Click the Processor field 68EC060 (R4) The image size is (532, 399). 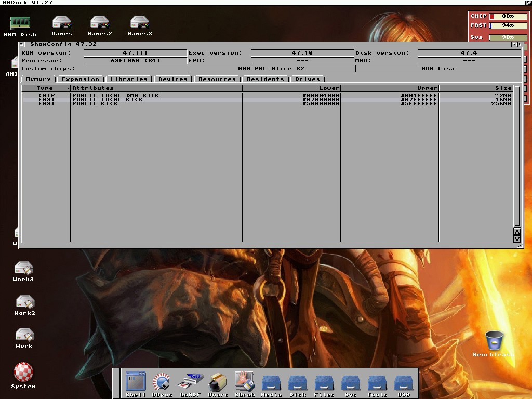point(136,61)
